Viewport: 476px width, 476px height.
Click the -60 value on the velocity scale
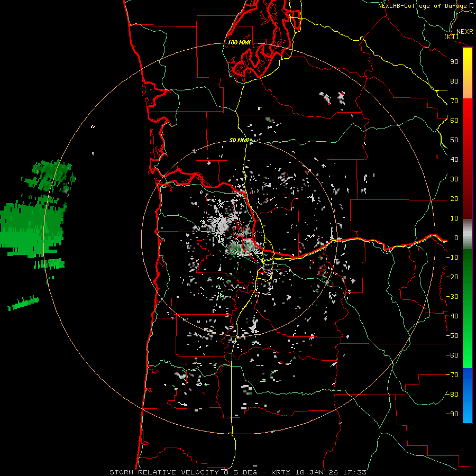click(x=452, y=355)
